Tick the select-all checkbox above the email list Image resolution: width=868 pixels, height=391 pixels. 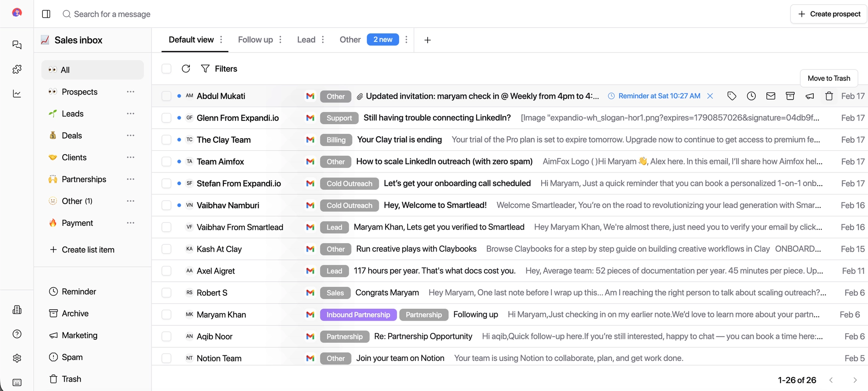tap(166, 68)
